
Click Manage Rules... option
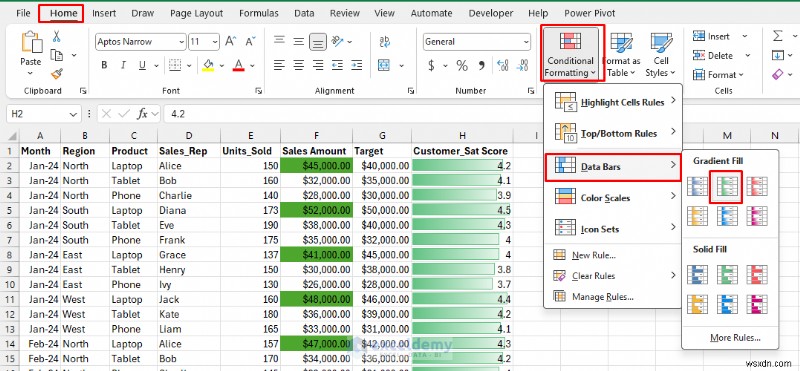point(614,296)
